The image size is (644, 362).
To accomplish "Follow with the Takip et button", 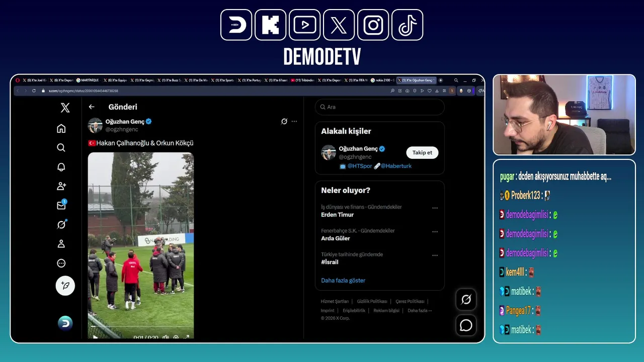I will (x=422, y=152).
